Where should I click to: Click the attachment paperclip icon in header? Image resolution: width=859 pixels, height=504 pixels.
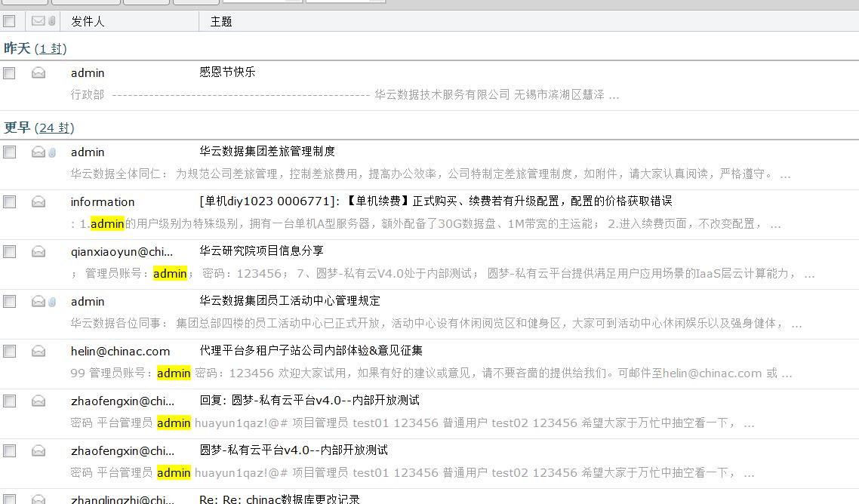pyautogui.click(x=52, y=21)
